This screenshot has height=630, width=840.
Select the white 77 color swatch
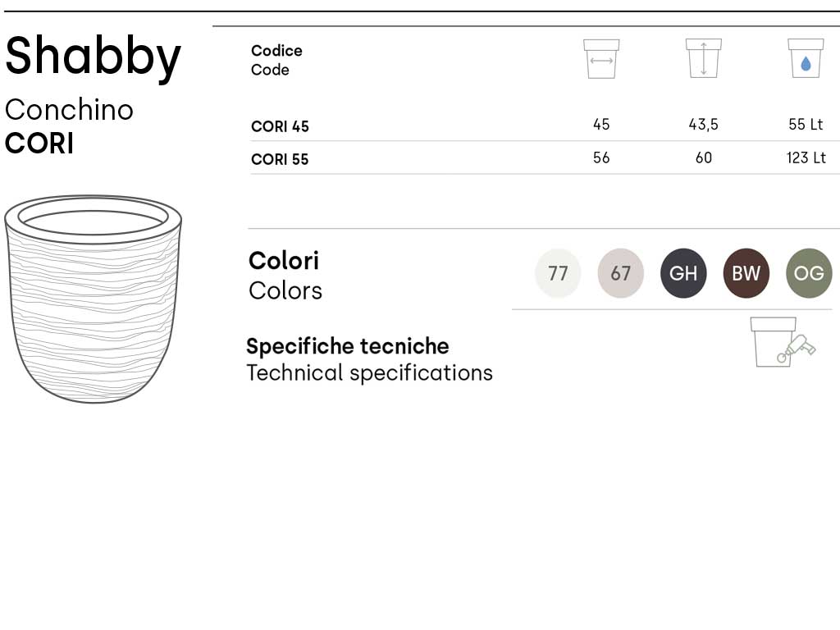[x=558, y=273]
